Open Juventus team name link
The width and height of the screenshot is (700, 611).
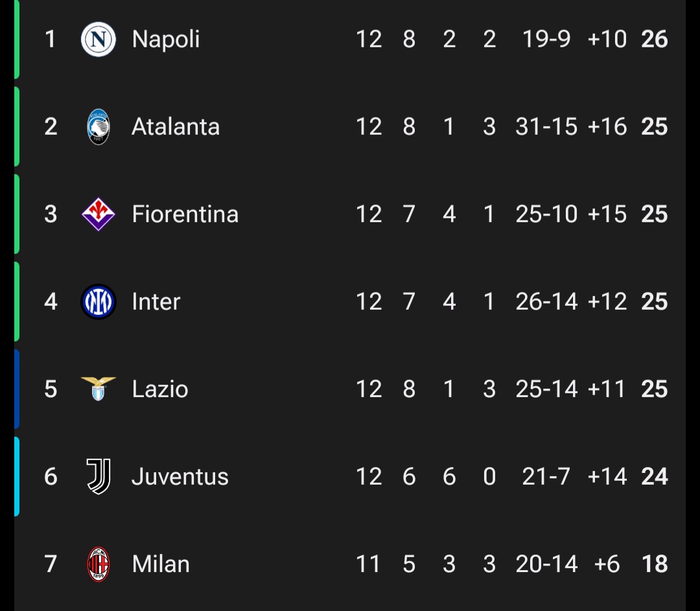180,477
